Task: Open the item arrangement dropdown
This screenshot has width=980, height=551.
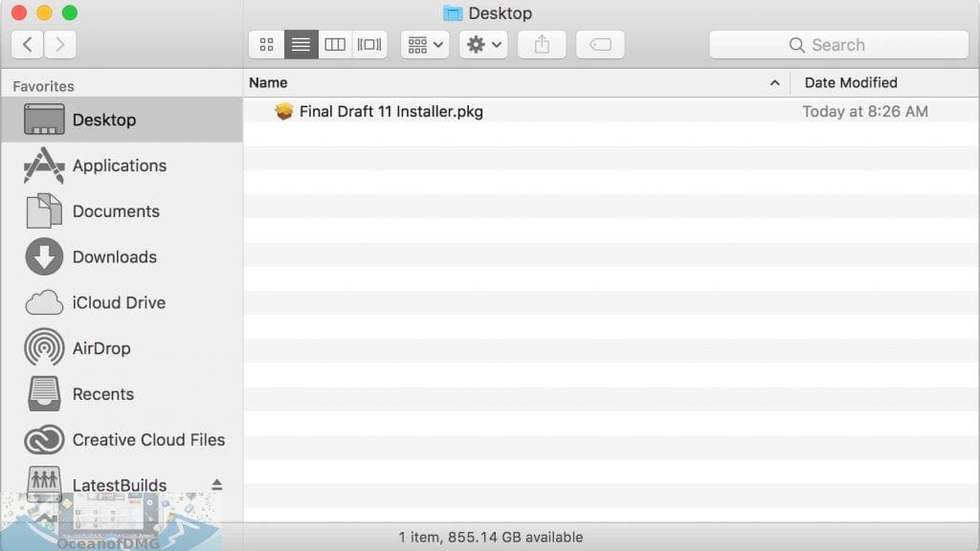Action: [x=424, y=43]
